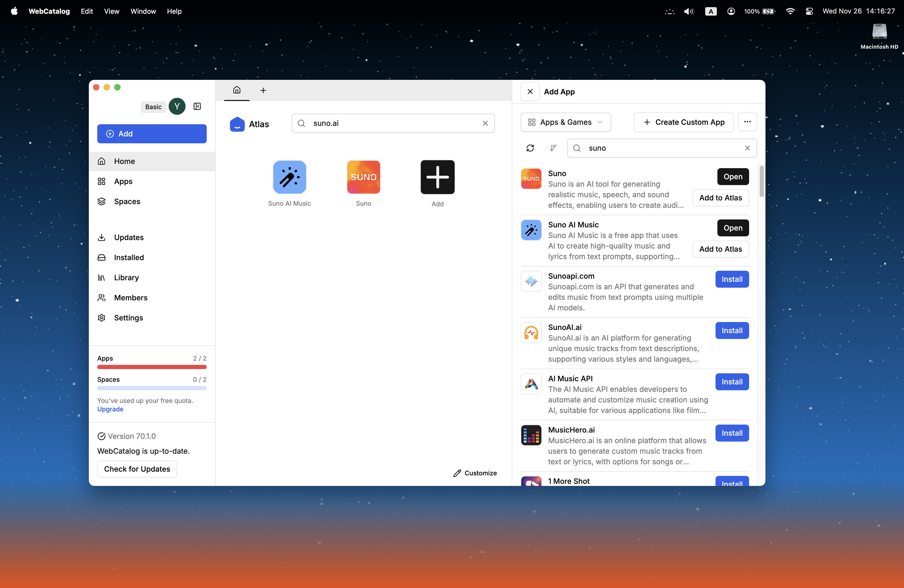Click the refresh icon in Add App panel
904x588 pixels.
click(530, 148)
